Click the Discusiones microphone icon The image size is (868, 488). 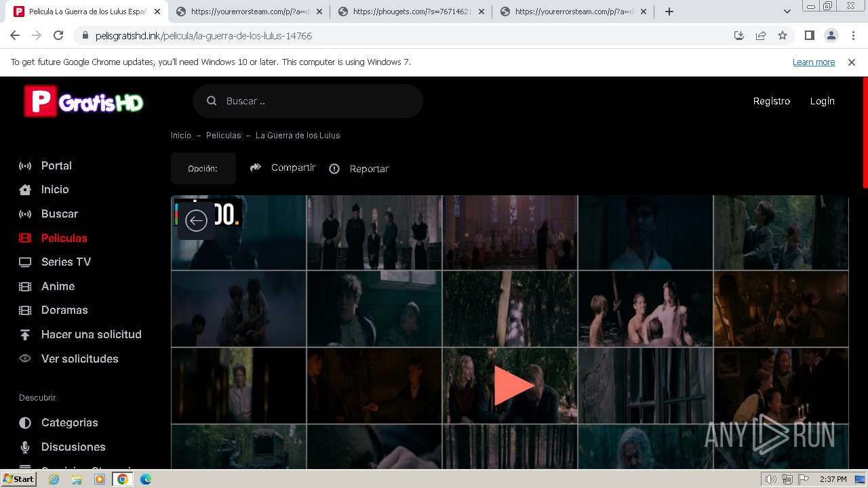click(25, 447)
